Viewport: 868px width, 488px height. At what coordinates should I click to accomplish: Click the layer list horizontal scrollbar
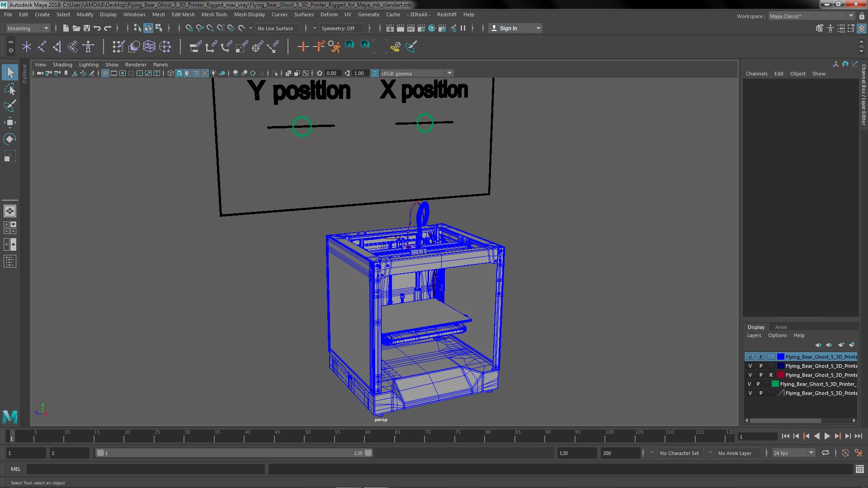785,420
